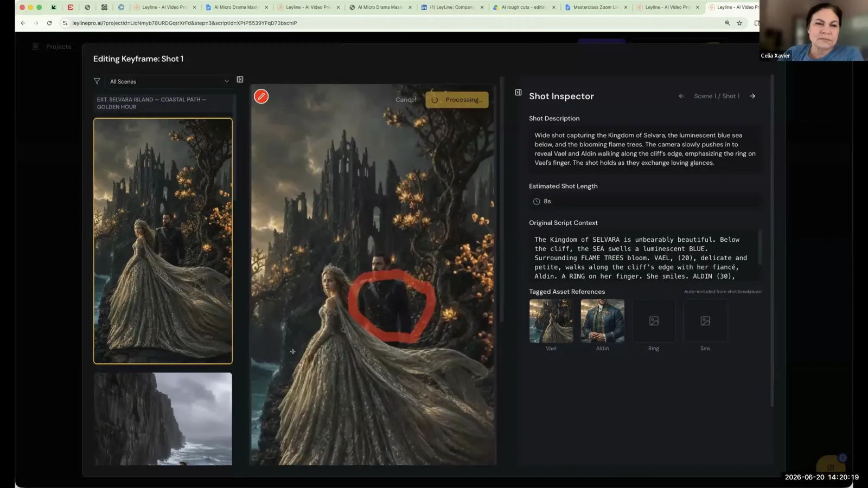This screenshot has width=868, height=488.
Task: Reload the leylinepro.ai page
Action: [49, 23]
